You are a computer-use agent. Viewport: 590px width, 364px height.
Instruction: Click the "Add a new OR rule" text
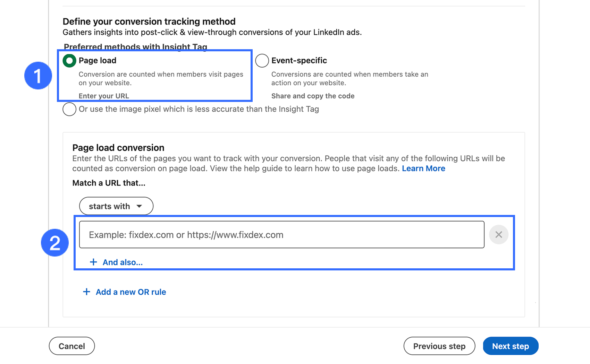point(131,292)
